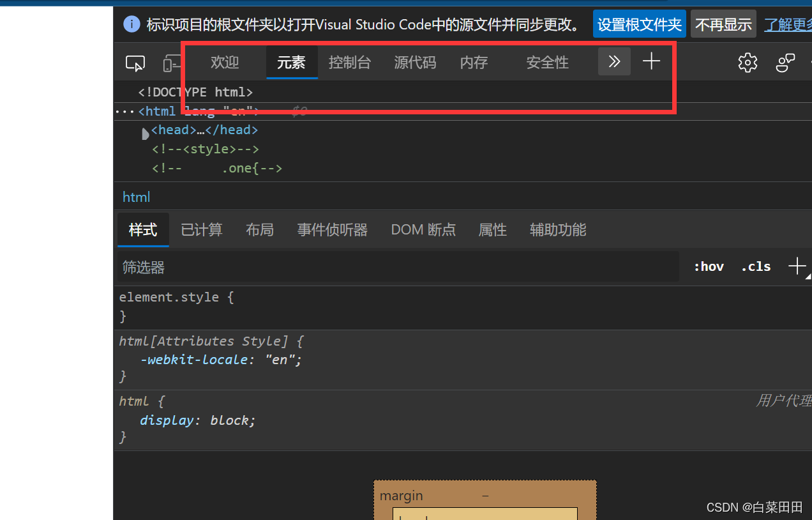Open the 源代码 tab
Viewport: 812px width, 520px height.
click(415, 62)
